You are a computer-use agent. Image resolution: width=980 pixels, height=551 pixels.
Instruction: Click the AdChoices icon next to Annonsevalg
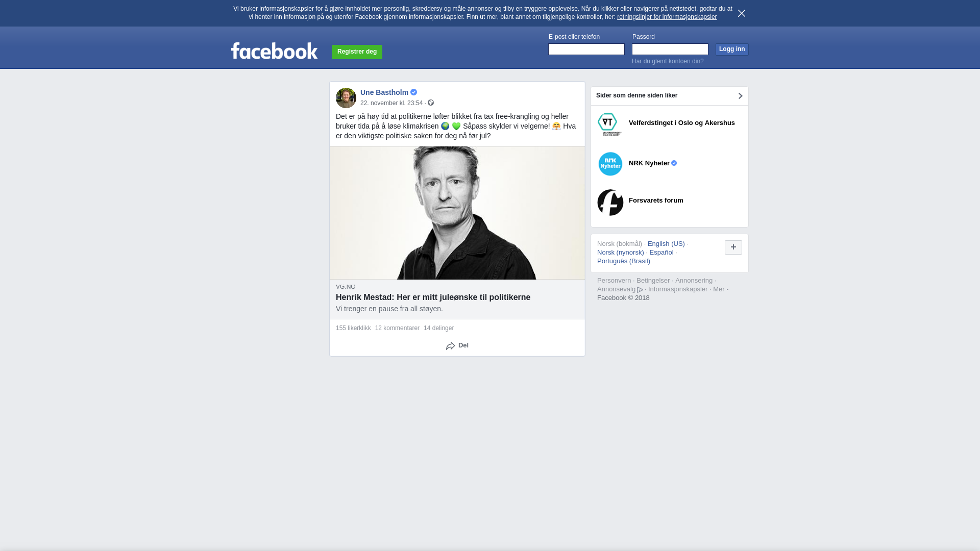click(640, 290)
